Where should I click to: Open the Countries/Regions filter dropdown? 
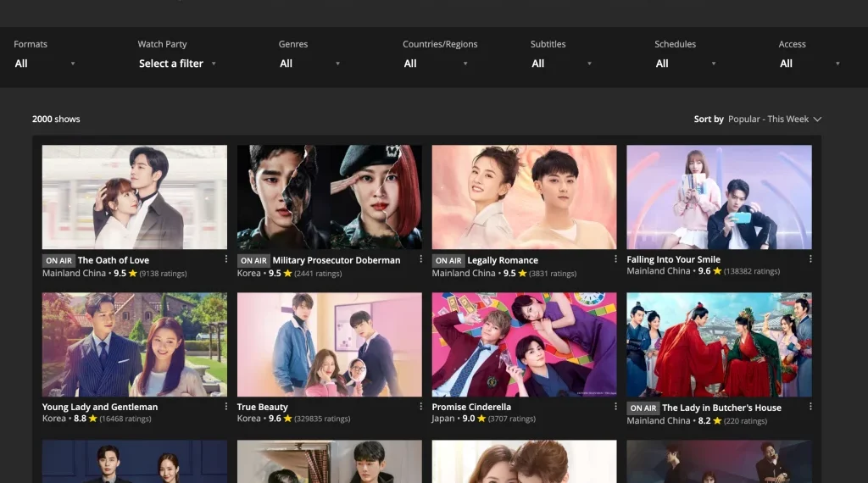coord(436,64)
